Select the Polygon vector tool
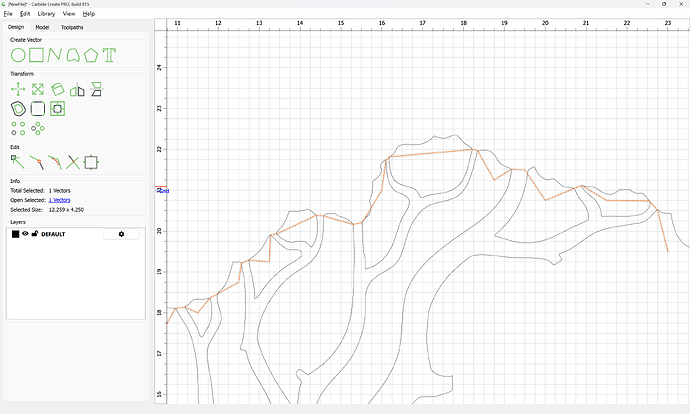This screenshot has width=690, height=414. 91,55
